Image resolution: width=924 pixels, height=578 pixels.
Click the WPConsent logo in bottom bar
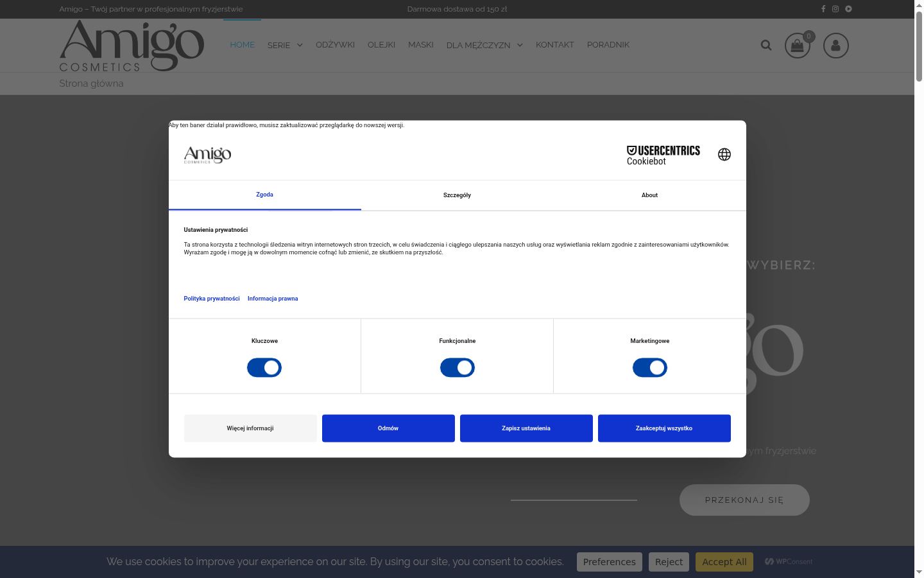pos(789,561)
